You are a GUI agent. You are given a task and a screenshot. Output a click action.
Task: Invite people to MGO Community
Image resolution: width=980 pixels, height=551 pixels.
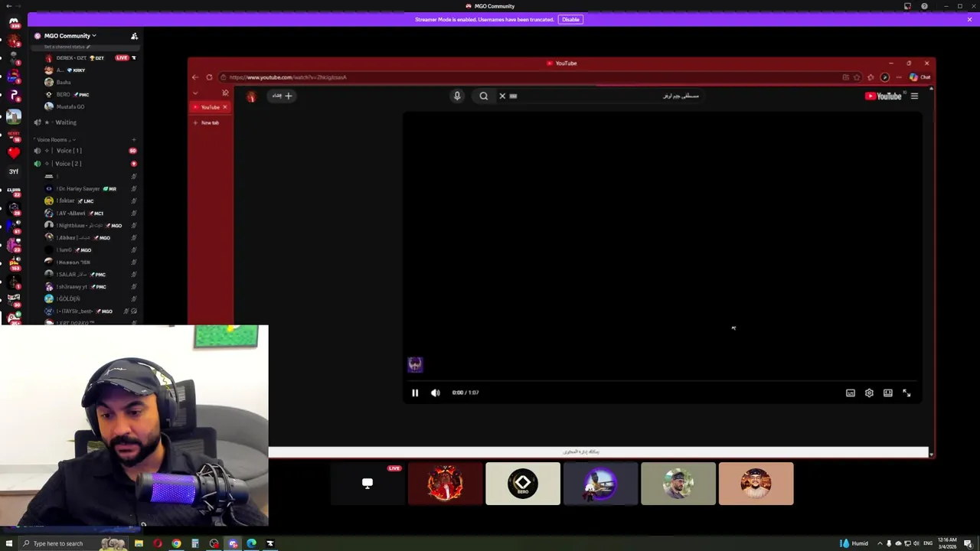point(134,36)
